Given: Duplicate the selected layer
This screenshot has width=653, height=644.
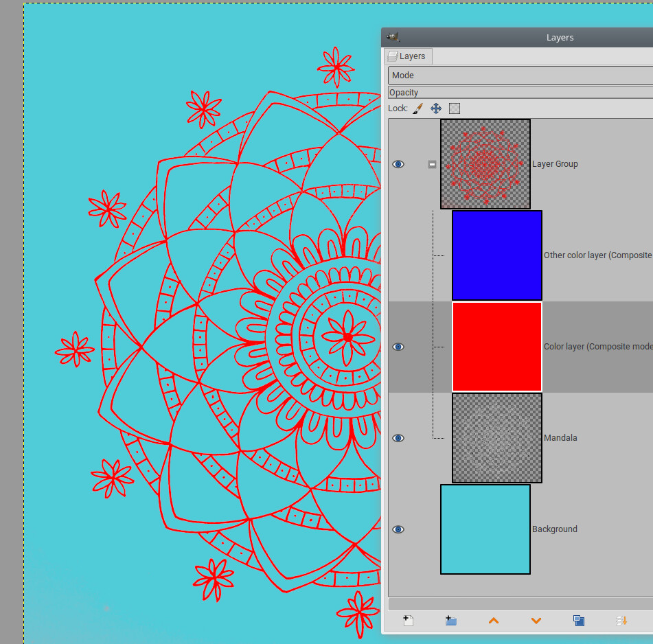Looking at the screenshot, I should coord(579,621).
